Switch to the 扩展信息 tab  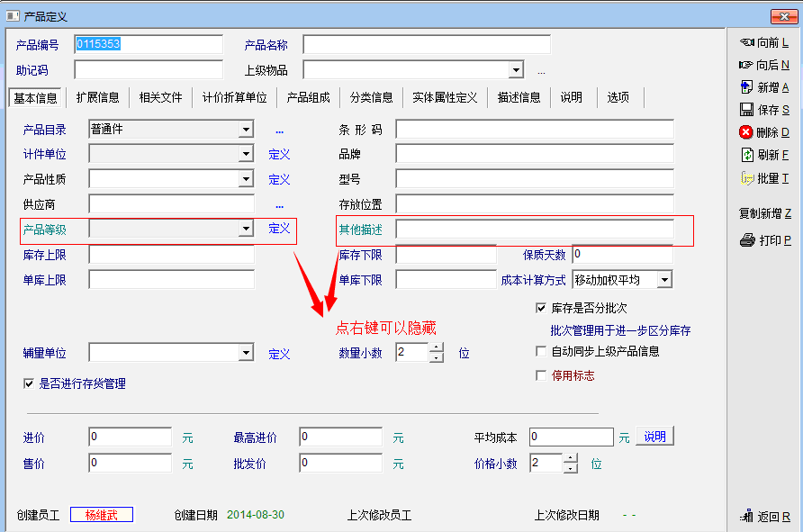tap(97, 97)
